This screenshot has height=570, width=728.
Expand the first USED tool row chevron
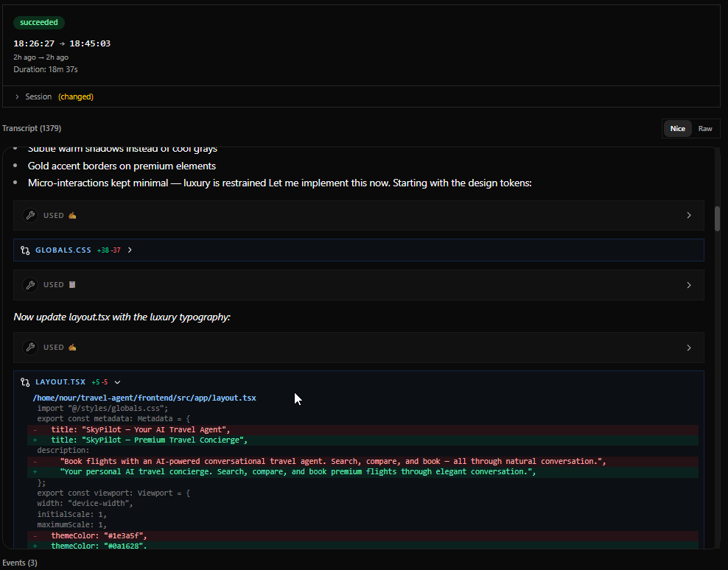coord(689,215)
